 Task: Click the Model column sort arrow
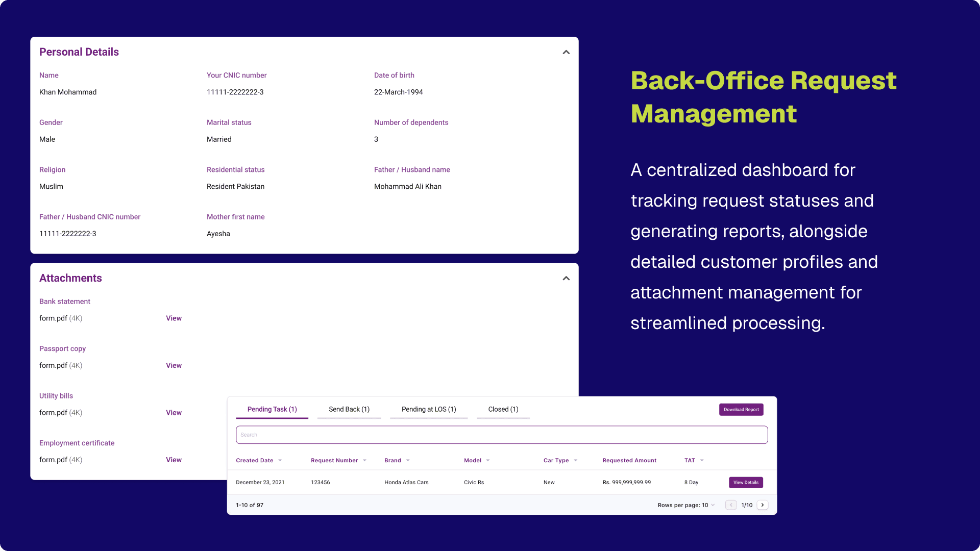[488, 461]
